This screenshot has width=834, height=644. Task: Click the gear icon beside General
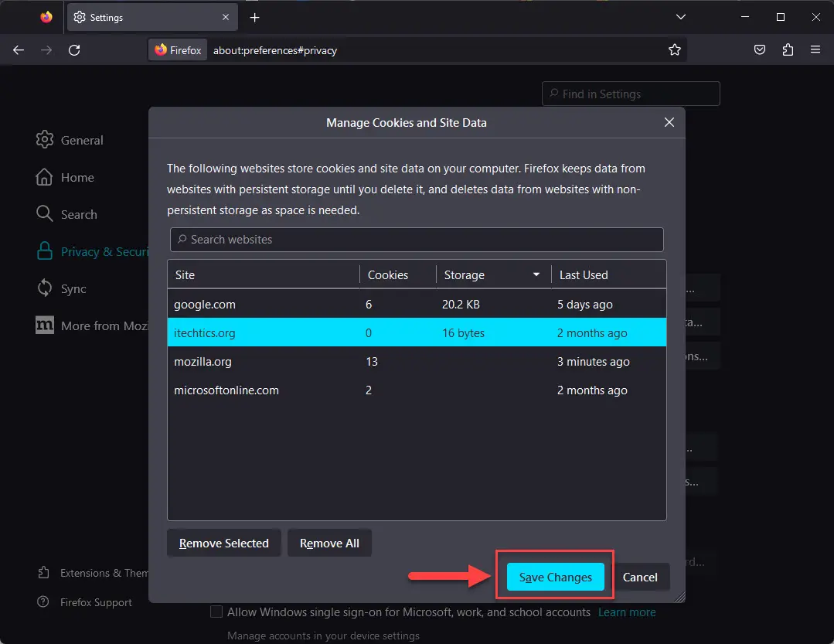tap(45, 139)
